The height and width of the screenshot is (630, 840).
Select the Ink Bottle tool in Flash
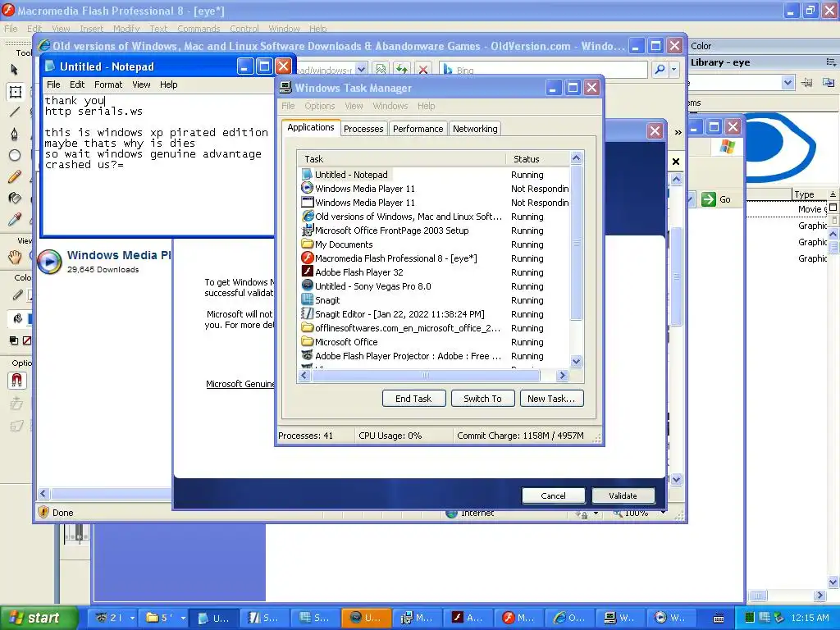tap(15, 199)
